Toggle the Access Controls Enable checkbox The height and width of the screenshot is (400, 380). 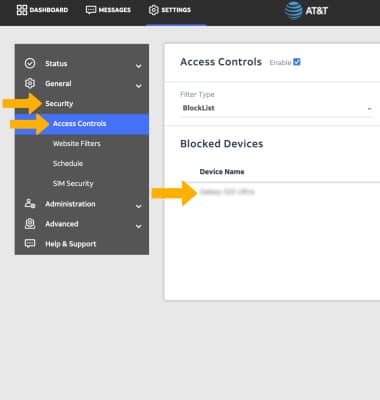297,62
